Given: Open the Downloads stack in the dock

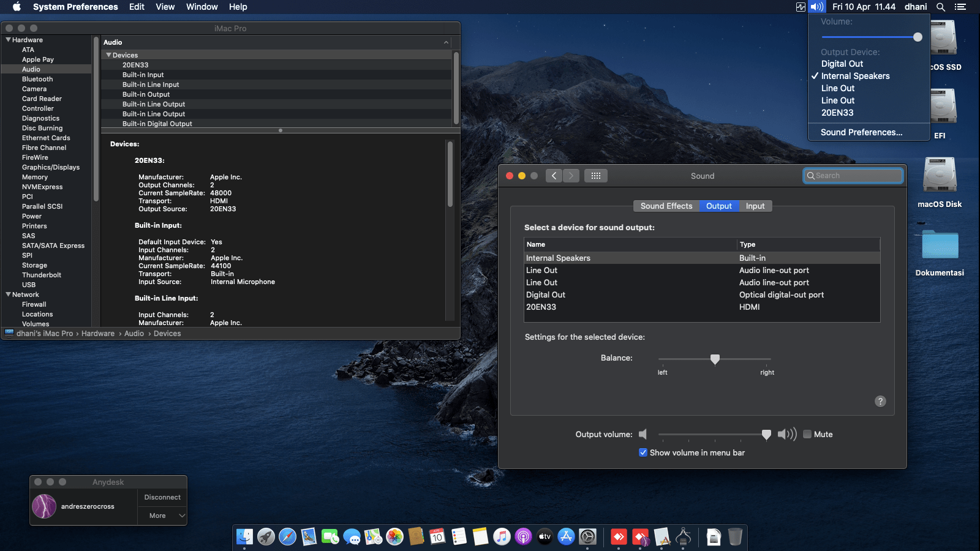Looking at the screenshot, I should 714,537.
